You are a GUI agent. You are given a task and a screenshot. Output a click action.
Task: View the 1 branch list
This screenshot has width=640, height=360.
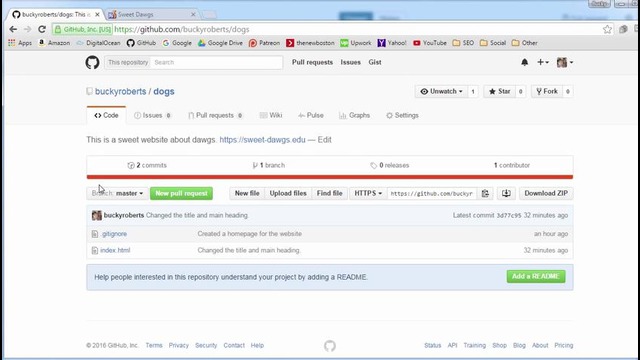click(269, 165)
